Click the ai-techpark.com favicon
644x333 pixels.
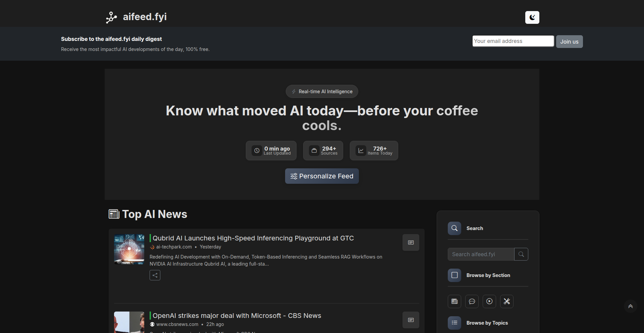point(152,247)
